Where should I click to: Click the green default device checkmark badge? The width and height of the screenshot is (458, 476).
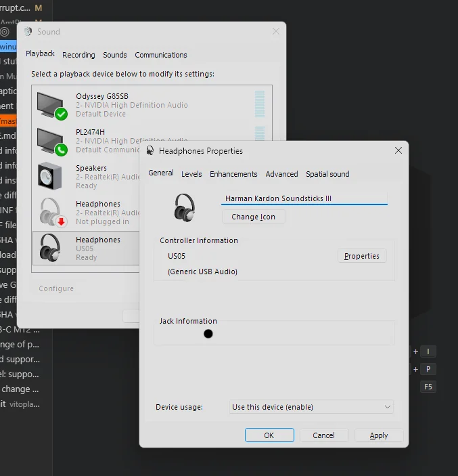62,114
